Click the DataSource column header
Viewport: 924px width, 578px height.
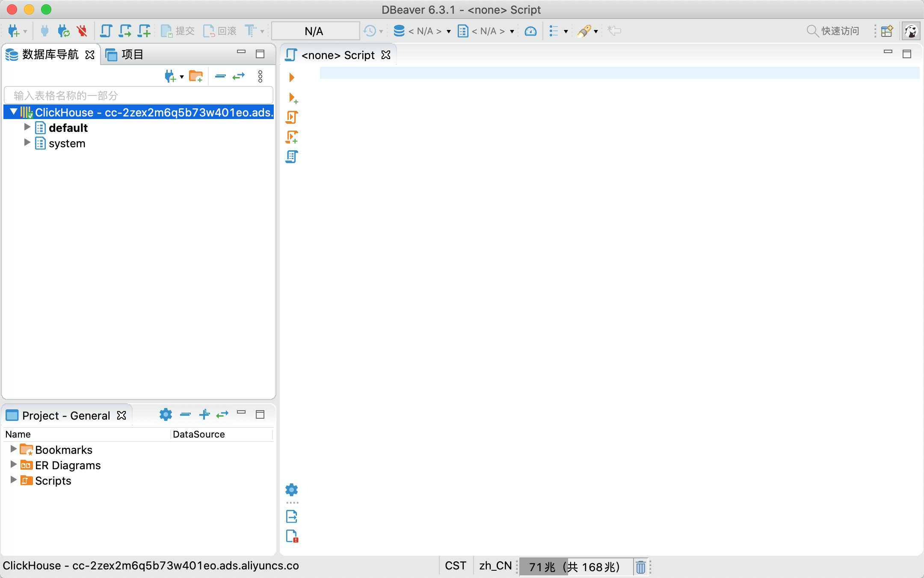click(222, 434)
